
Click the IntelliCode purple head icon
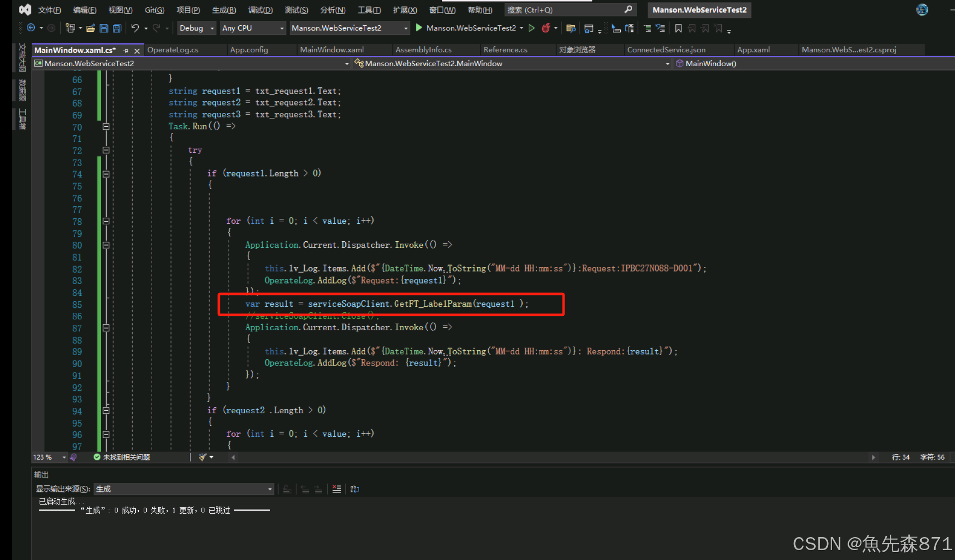pyautogui.click(x=74, y=457)
